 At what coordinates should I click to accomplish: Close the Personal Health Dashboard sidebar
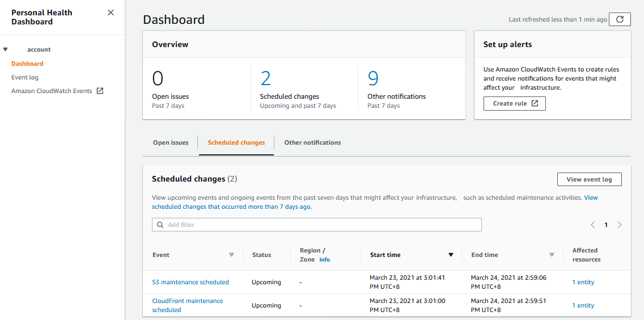pyautogui.click(x=111, y=12)
